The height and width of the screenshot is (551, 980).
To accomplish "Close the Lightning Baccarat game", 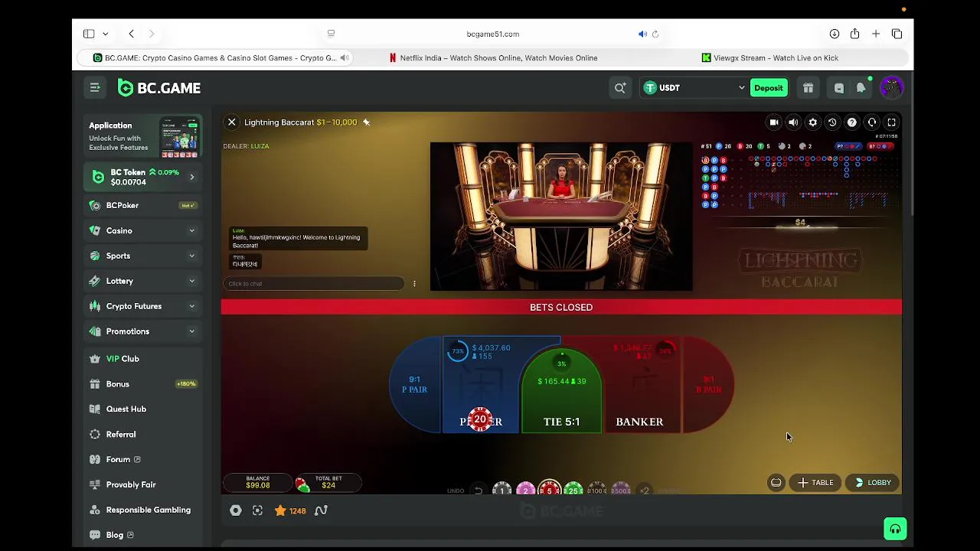I will (x=232, y=122).
